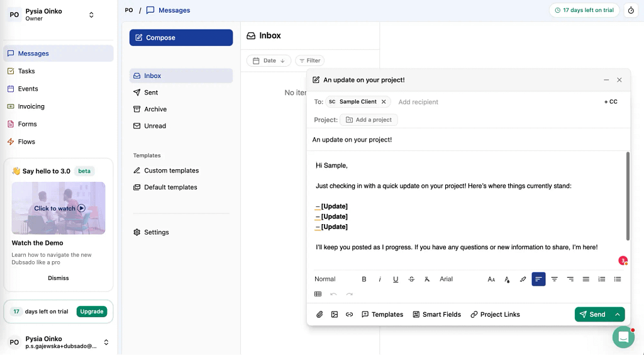Image resolution: width=644 pixels, height=355 pixels.
Task: Open the text color picker
Action: 507,279
